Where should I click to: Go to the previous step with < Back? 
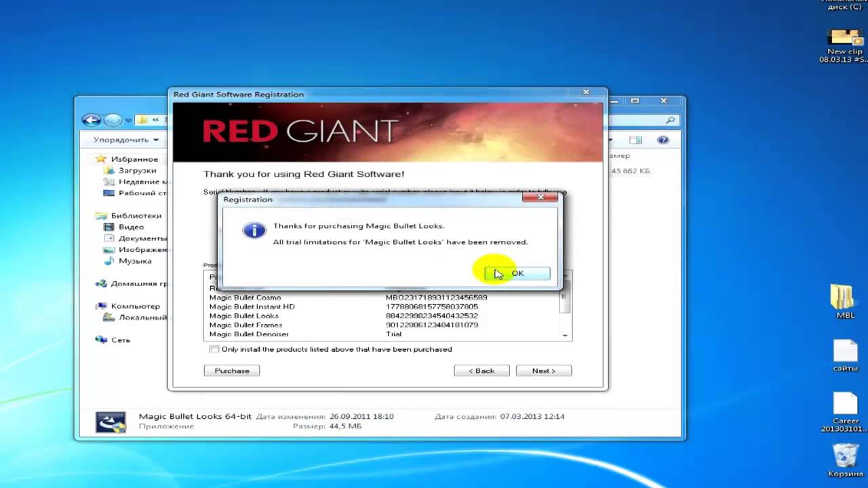coord(481,371)
